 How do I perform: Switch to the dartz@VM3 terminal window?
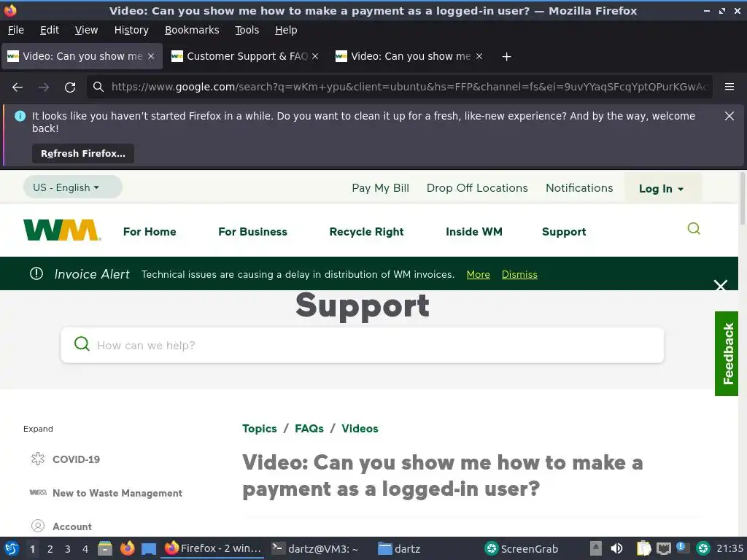tap(315, 548)
